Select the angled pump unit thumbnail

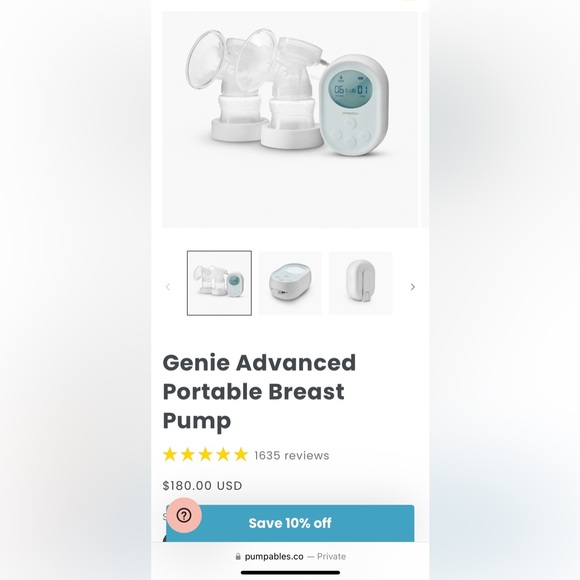point(290,283)
